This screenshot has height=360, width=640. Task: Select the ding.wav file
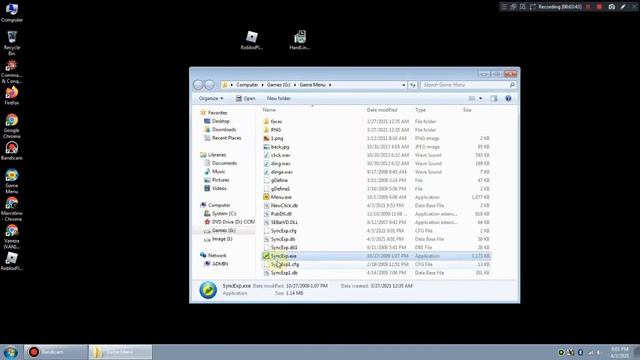pos(280,163)
